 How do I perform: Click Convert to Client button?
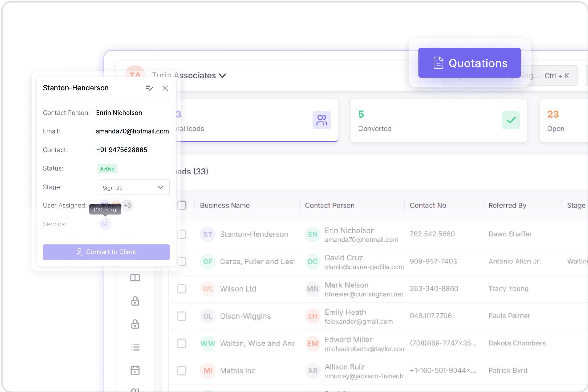[x=106, y=252]
